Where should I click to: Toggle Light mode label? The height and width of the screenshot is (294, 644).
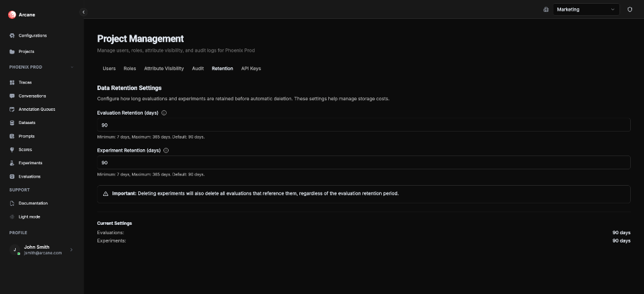point(29,217)
